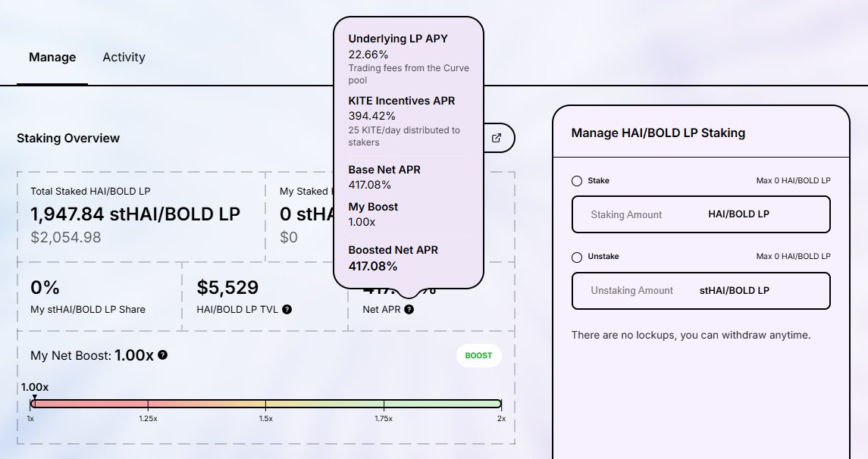868x459 pixels.
Task: Focus the Unstaking Amount input field
Action: (700, 291)
